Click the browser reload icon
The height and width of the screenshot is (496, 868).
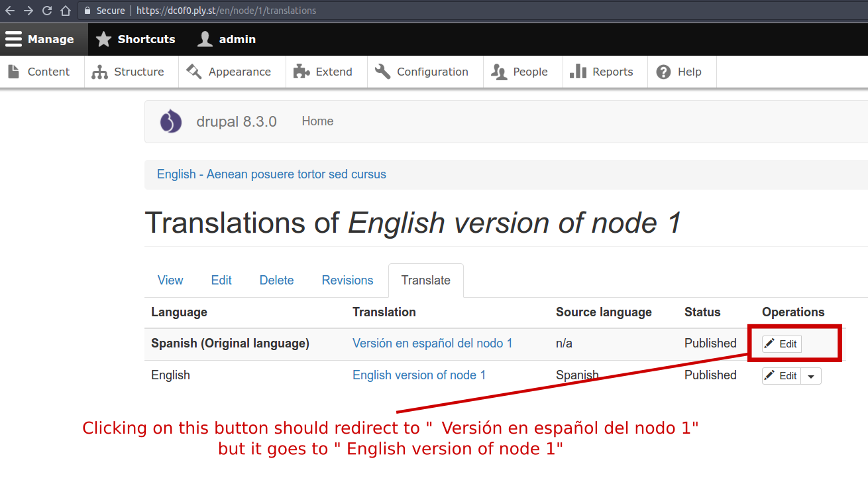46,10
